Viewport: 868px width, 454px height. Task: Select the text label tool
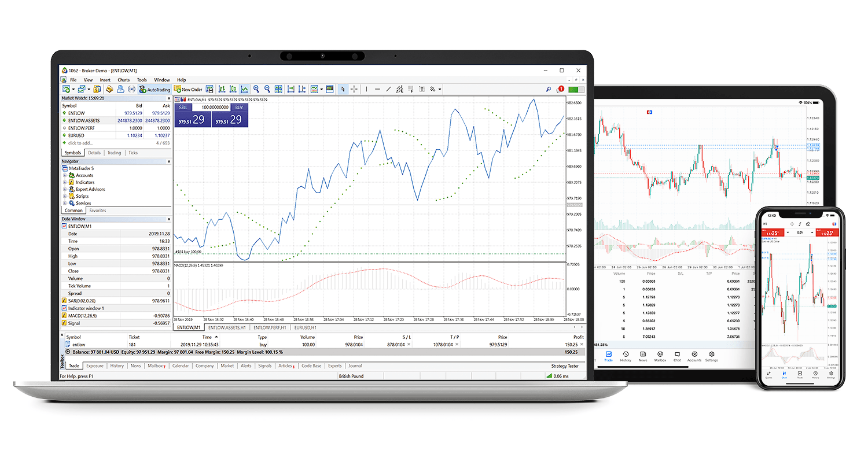coord(422,89)
